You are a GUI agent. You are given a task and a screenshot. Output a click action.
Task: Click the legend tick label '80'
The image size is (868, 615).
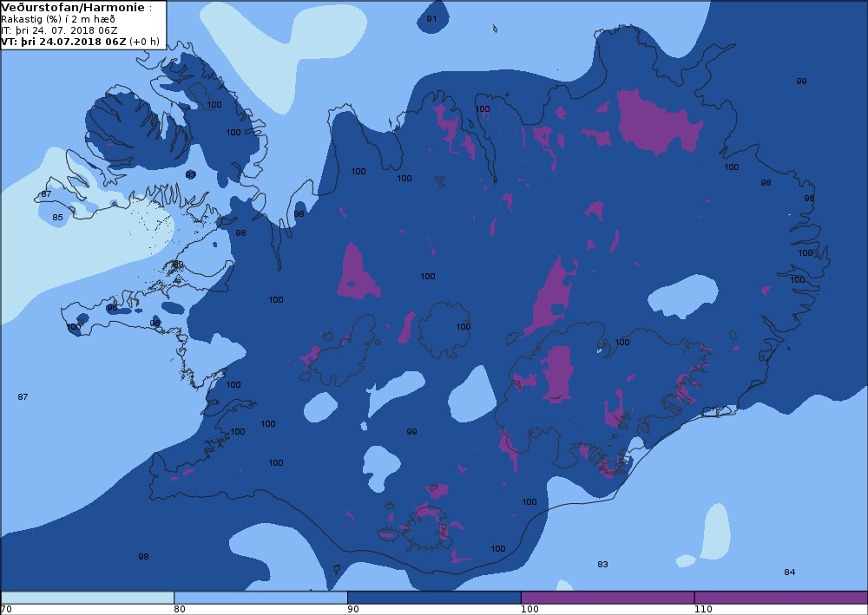(x=180, y=610)
